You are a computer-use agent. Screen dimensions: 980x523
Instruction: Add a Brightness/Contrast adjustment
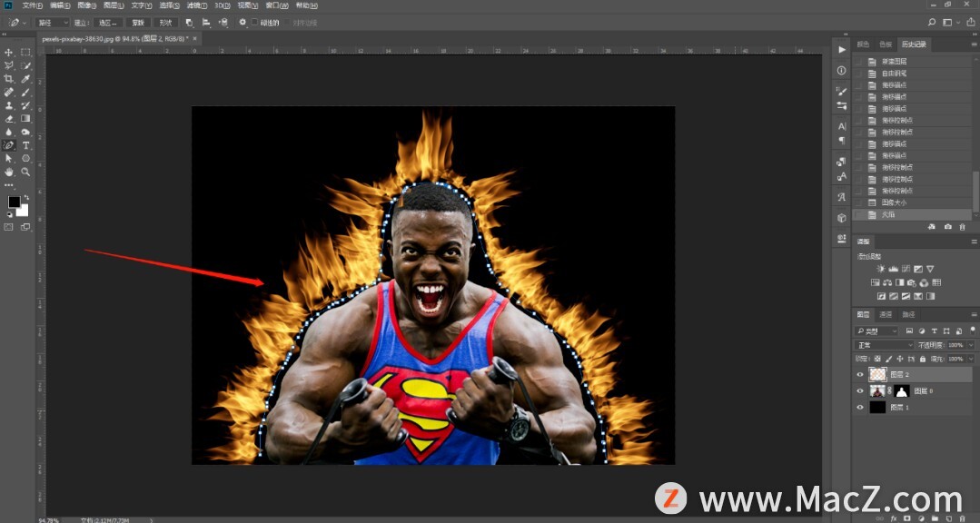point(881,269)
